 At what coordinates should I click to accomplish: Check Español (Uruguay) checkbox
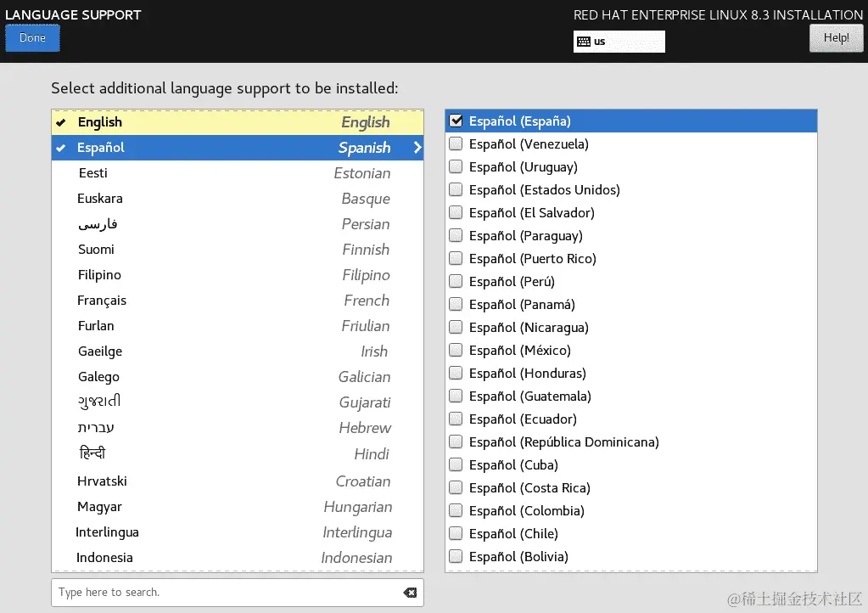tap(456, 166)
